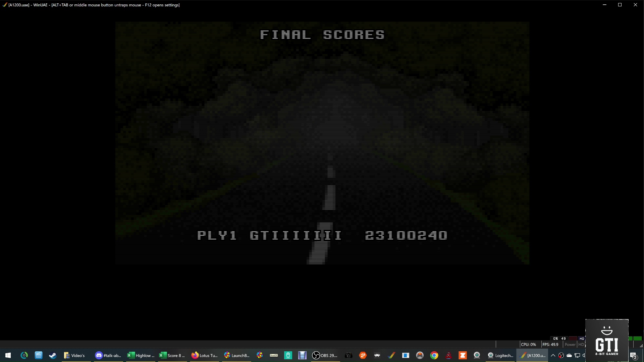Open Logitech app from taskbar
Screen dimensions: 644x362
(500, 355)
